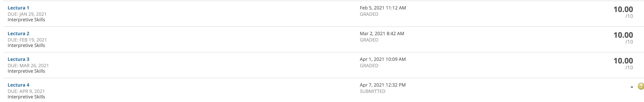
Task: Click the SUBMITTED status of Lectura 4
Action: point(373,91)
